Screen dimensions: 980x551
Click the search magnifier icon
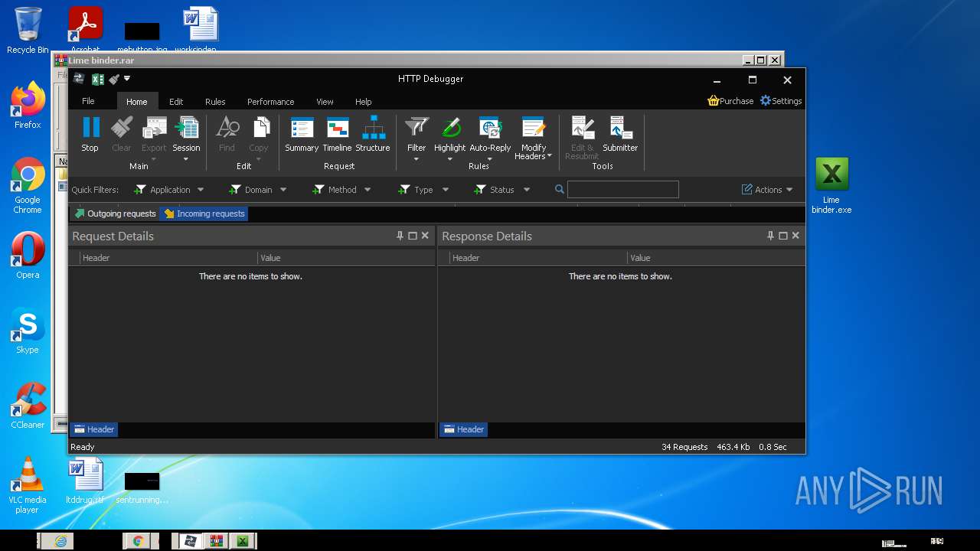560,189
